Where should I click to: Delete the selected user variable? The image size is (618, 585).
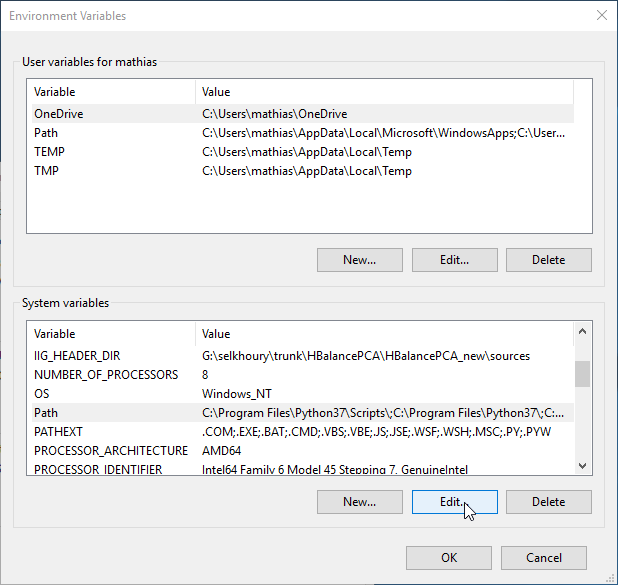[x=549, y=260]
